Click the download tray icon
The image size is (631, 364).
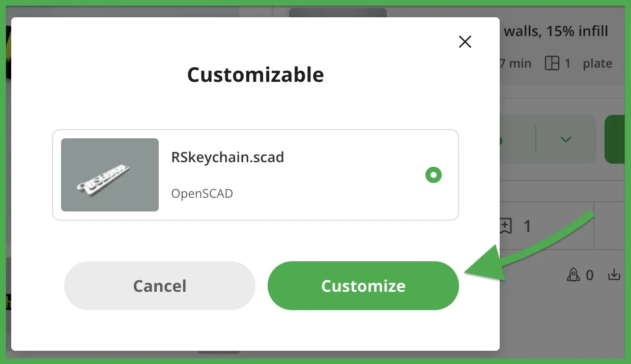(x=615, y=275)
